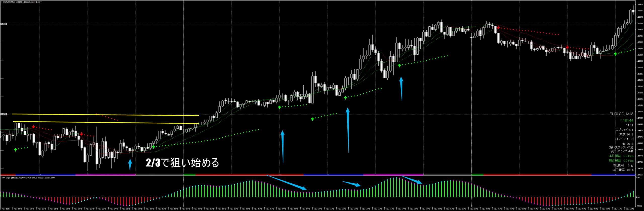Click the 1.155 price level label
Image resolution: width=644 pixels, height=211 pixels.
tap(4, 24)
